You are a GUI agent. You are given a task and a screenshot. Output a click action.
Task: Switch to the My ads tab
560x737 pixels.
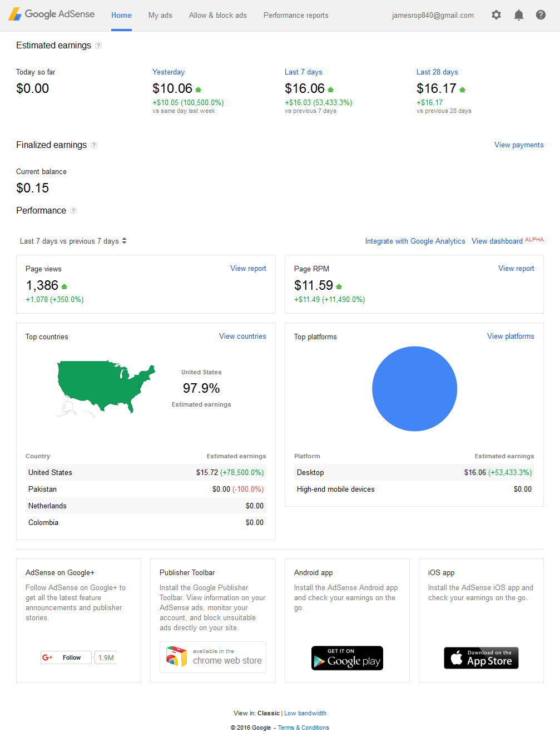[x=160, y=16]
